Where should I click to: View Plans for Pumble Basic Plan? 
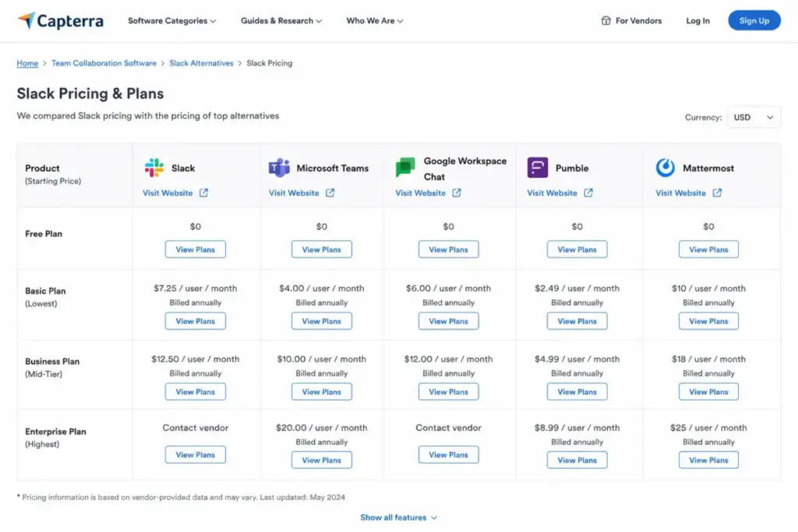click(x=577, y=321)
